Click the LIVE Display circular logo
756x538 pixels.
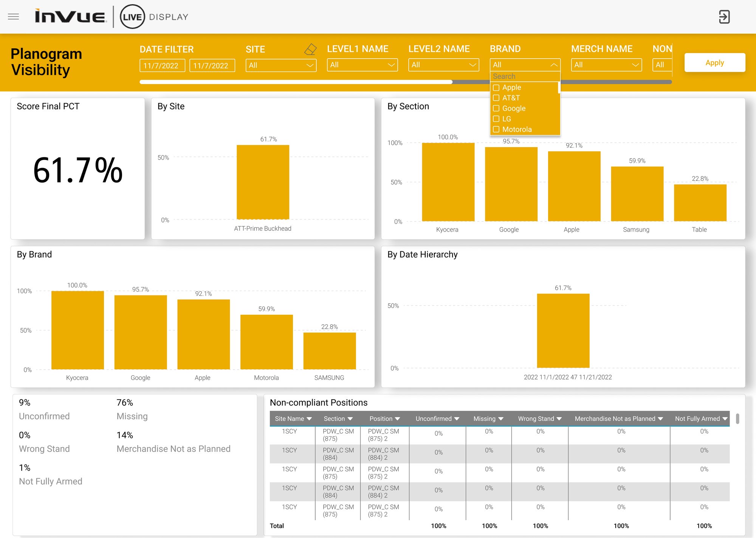coord(132,17)
